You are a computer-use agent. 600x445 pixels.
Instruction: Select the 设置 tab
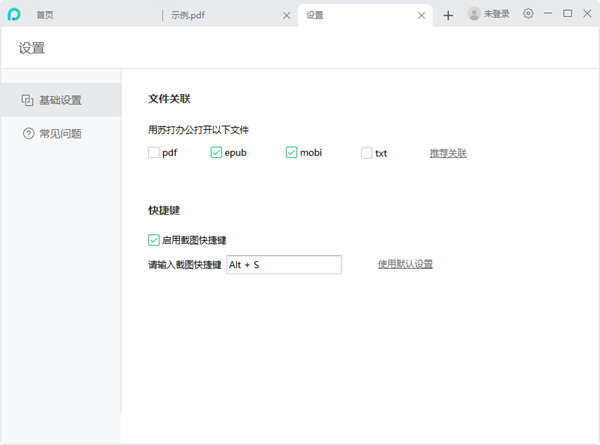click(x=315, y=15)
